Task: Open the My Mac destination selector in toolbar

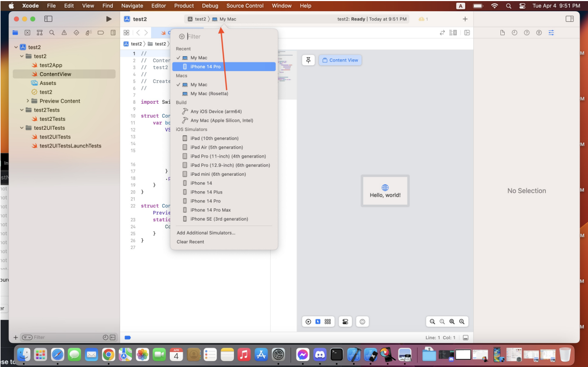Action: (224, 19)
